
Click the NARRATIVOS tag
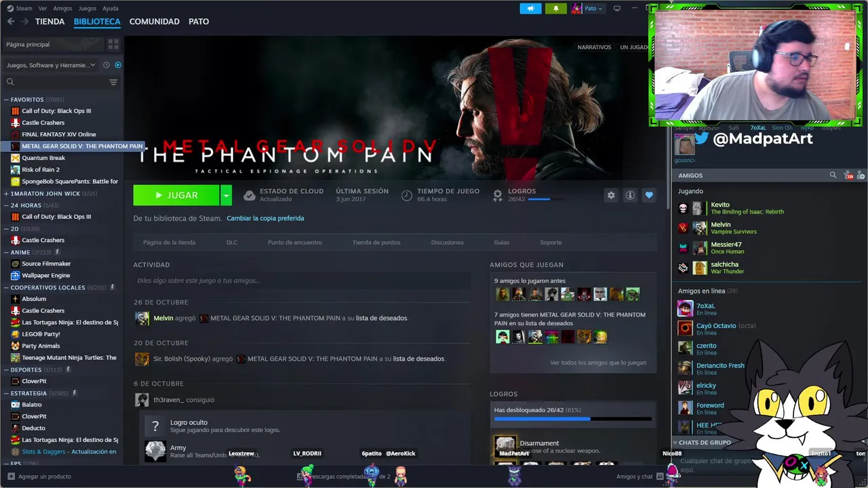[x=594, y=47]
